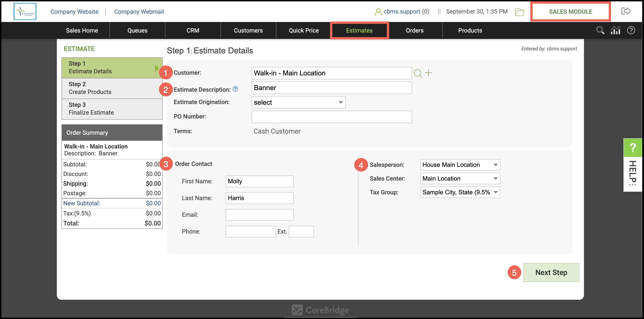Image resolution: width=644 pixels, height=319 pixels.
Task: Expand the Estimate Origination dropdown
Action: pos(298,102)
